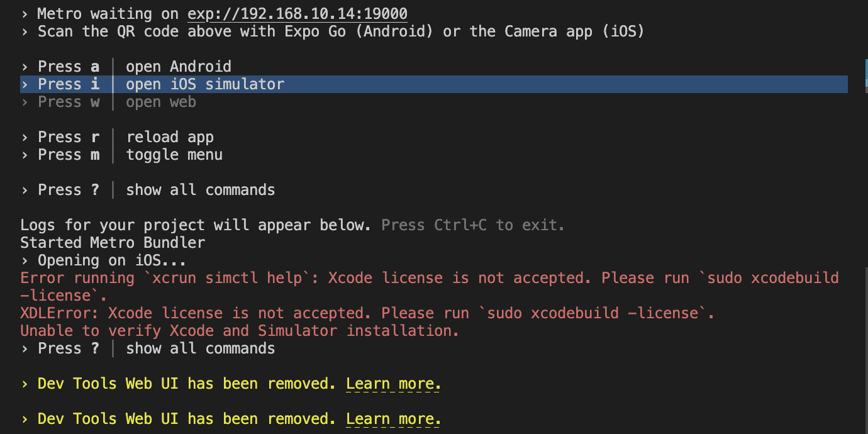This screenshot has width=868, height=434.
Task: Click the dimmed open web command
Action: coord(161,102)
